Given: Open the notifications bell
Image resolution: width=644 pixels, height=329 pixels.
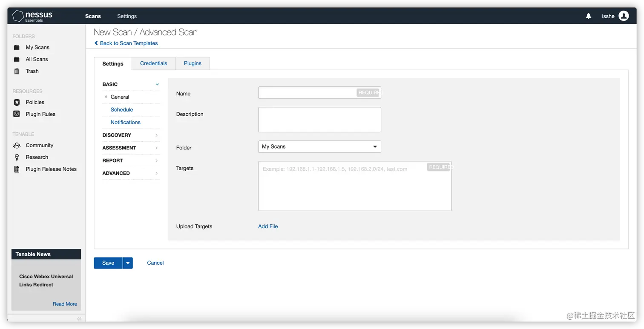Looking at the screenshot, I should pos(589,16).
